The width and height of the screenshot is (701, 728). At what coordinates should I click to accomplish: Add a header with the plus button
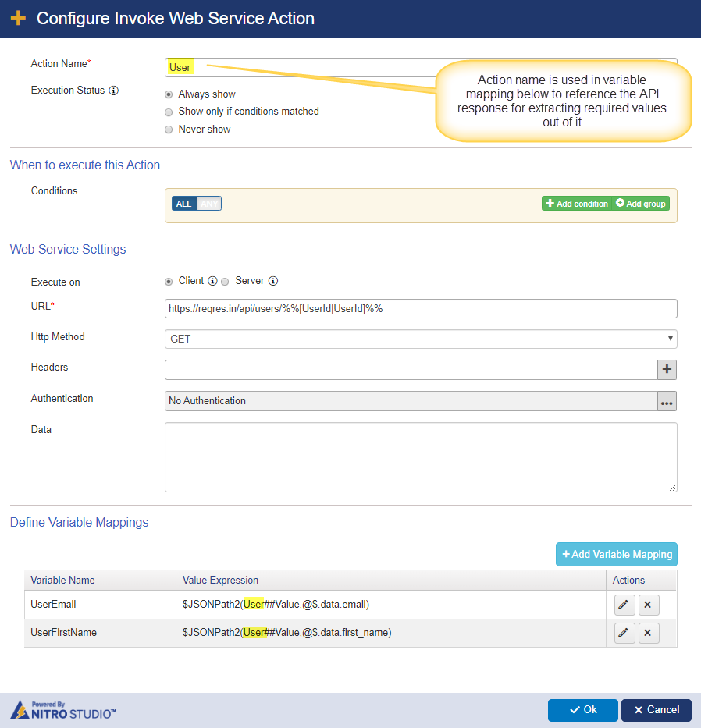(667, 370)
